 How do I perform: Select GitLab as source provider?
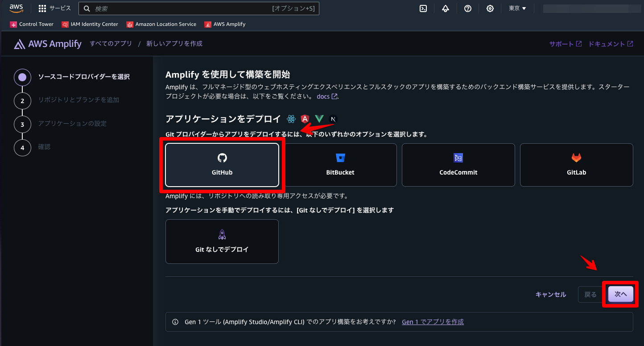pyautogui.click(x=577, y=165)
